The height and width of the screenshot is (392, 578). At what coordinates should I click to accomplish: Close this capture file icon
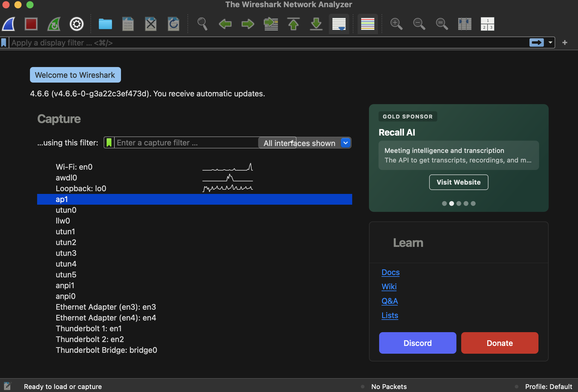pyautogui.click(x=151, y=24)
